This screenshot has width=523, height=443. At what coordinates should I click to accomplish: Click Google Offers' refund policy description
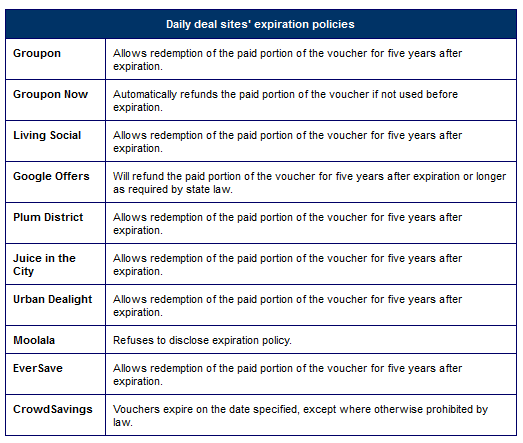(310, 182)
